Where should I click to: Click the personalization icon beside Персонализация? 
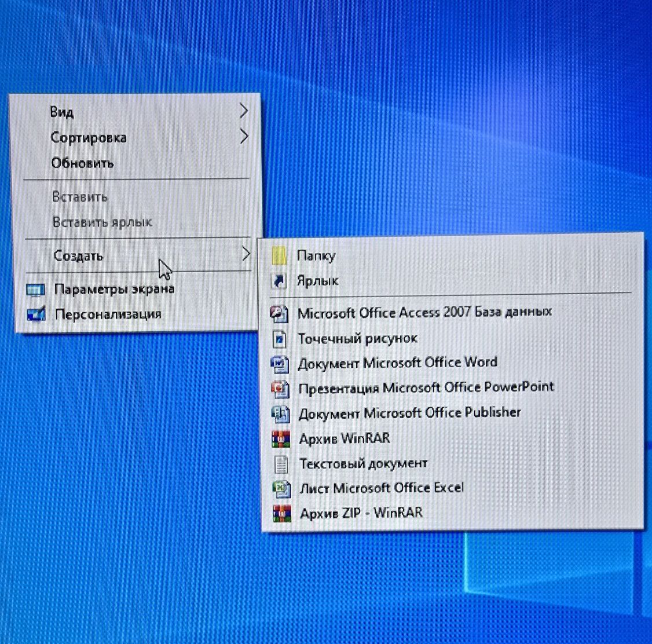pos(36,314)
